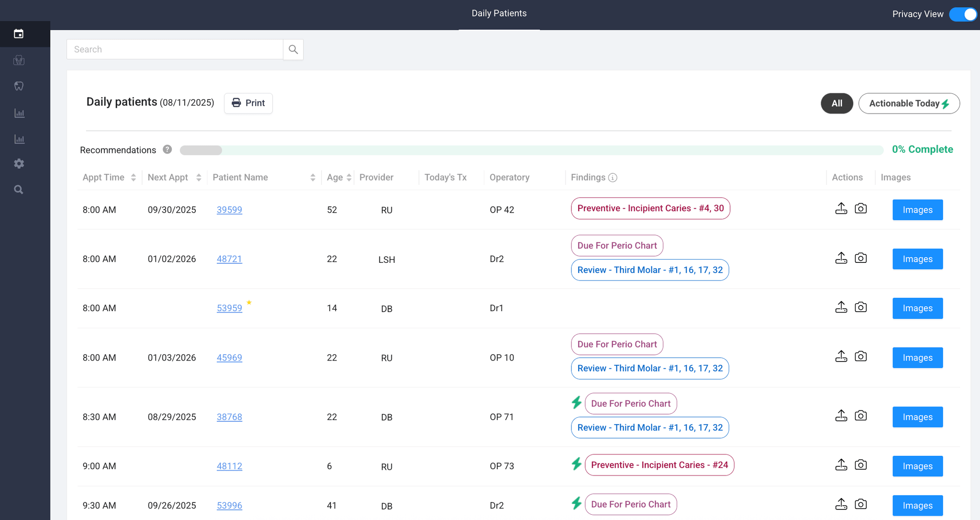Image resolution: width=980 pixels, height=520 pixels.
Task: Open the Daily Patients tab at top
Action: [499, 13]
